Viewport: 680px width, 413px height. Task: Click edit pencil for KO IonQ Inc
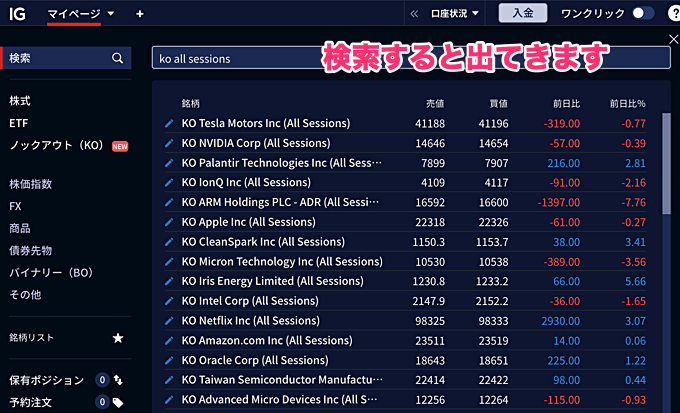pyautogui.click(x=169, y=183)
